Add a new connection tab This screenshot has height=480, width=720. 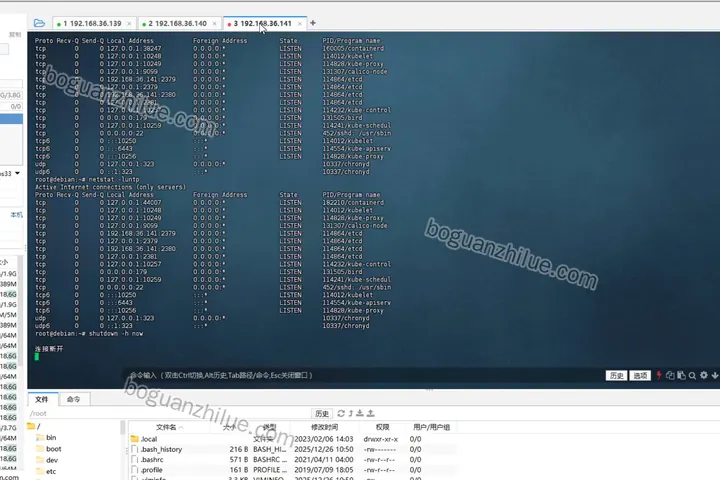pyautogui.click(x=313, y=23)
